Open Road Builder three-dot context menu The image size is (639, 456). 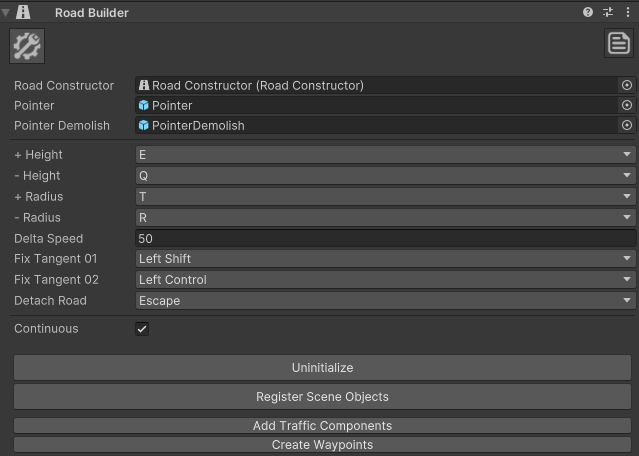tap(628, 12)
